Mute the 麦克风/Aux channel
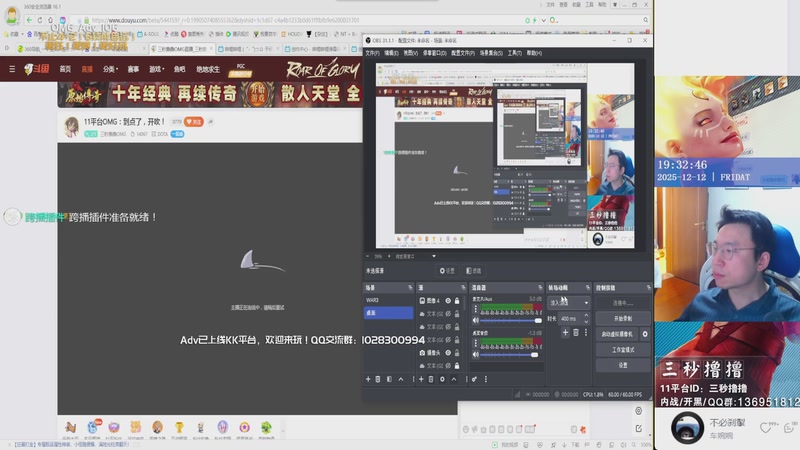The image size is (800, 450). click(x=476, y=320)
